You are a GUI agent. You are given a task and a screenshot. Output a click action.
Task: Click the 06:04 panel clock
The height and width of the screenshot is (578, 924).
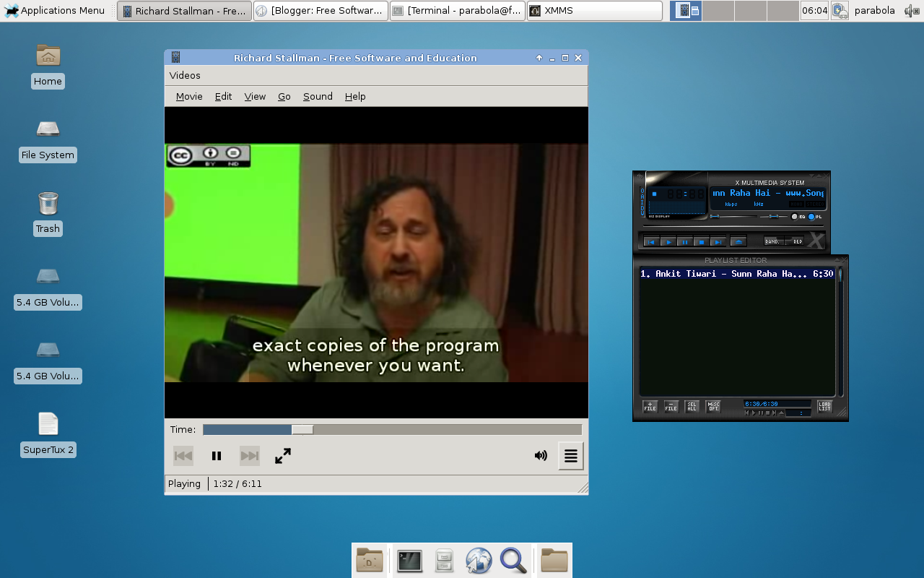[814, 11]
